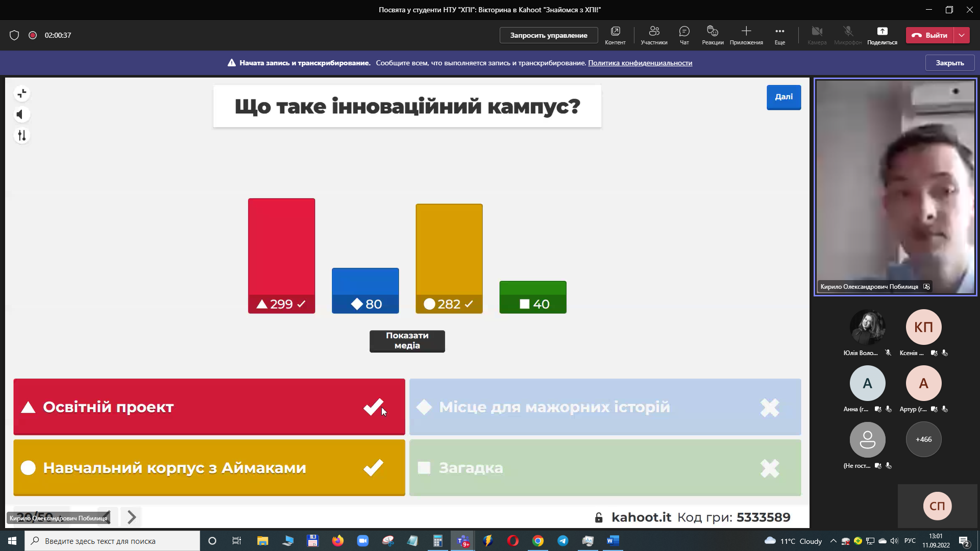Open Cortana circle icon in taskbar
This screenshot has width=980, height=551.
pos(212,541)
